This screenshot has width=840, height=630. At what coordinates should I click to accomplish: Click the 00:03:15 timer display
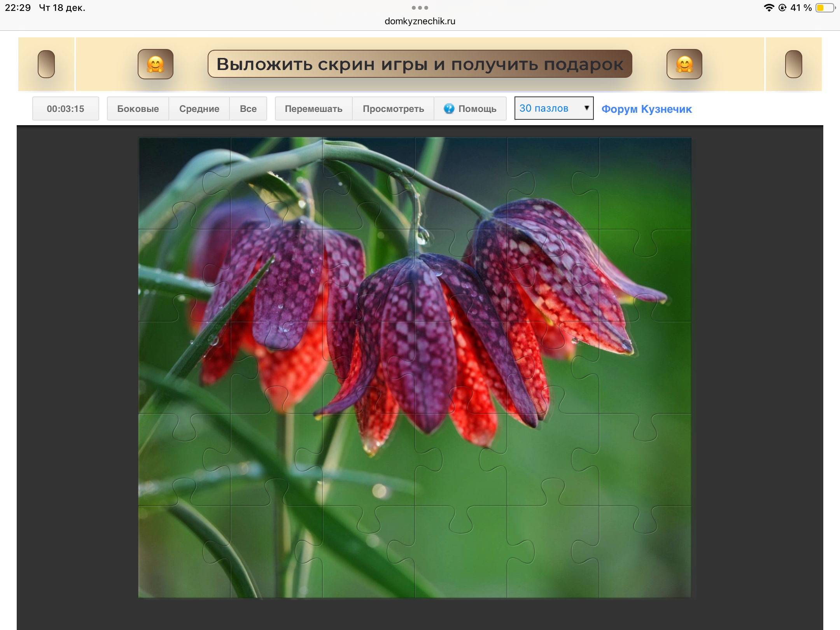65,109
